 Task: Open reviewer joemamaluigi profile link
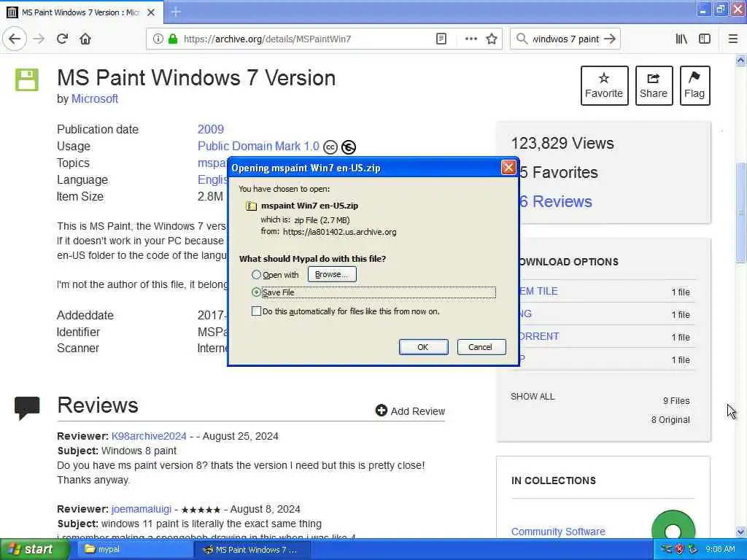142,509
